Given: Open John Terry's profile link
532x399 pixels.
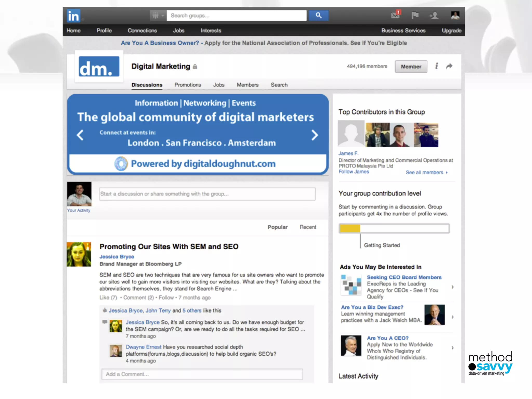Looking at the screenshot, I should pyautogui.click(x=158, y=310).
